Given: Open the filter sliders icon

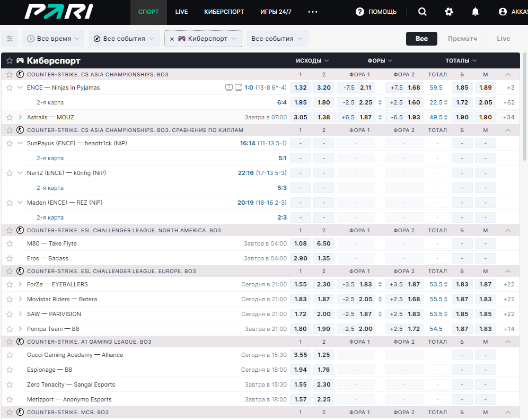Looking at the screenshot, I should 10,39.
